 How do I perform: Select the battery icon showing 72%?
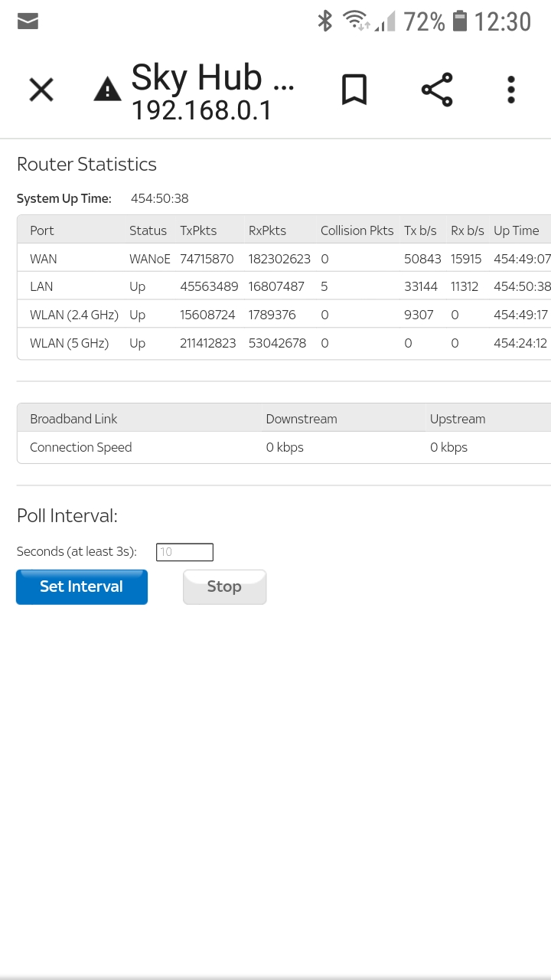pos(460,21)
